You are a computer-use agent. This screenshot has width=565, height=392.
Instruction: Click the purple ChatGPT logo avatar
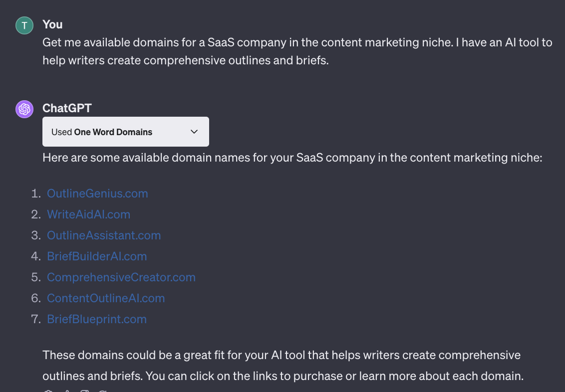click(x=24, y=109)
